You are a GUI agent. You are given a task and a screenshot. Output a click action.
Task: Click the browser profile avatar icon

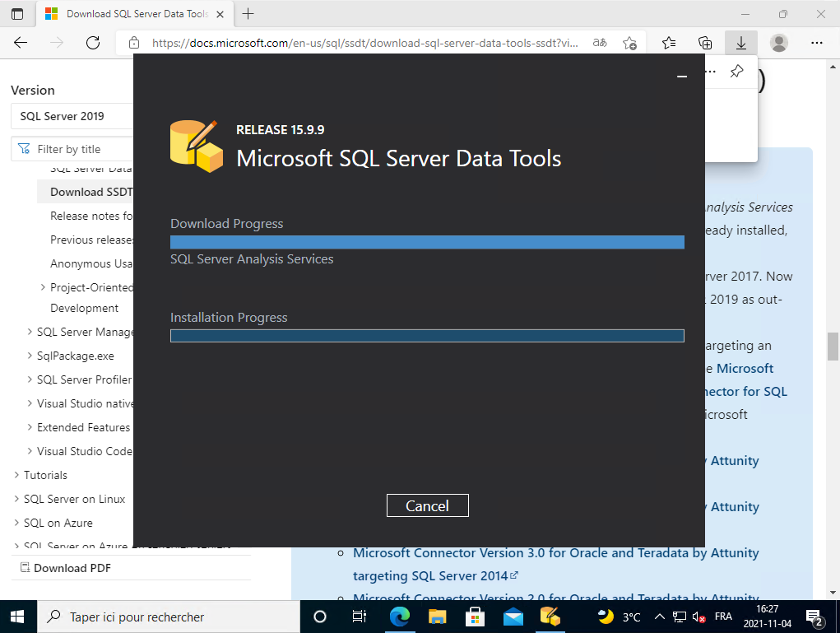coord(778,43)
